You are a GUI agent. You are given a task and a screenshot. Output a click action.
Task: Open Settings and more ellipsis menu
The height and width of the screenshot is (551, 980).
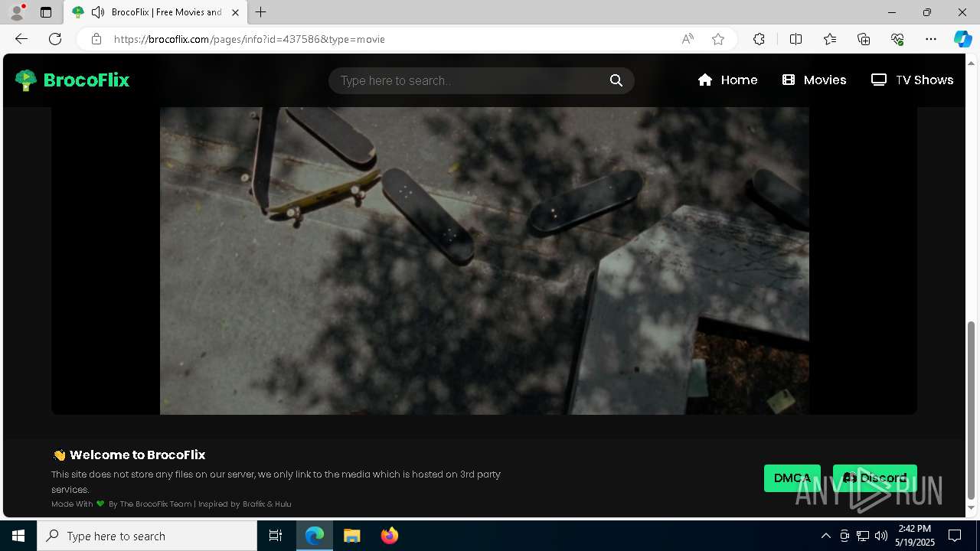pyautogui.click(x=931, y=39)
